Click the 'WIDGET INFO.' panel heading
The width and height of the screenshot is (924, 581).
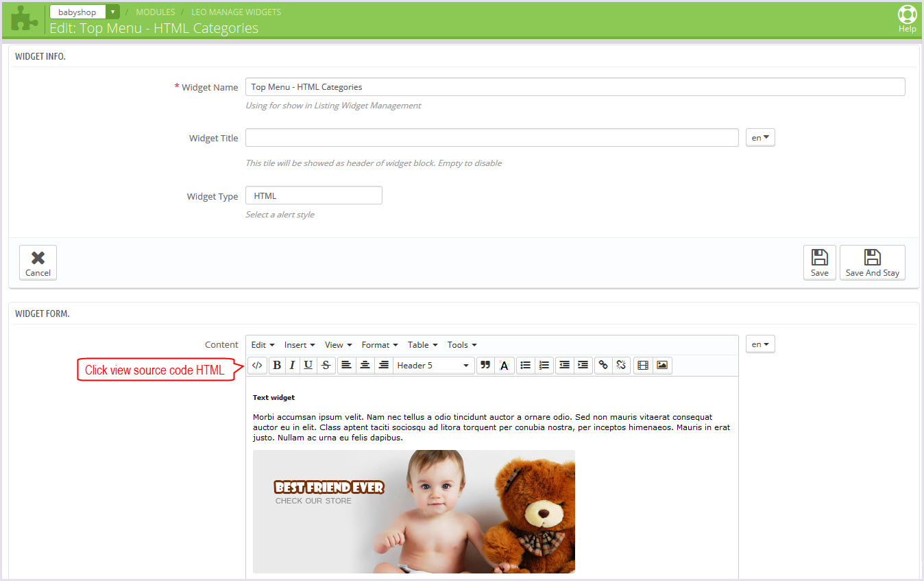[40, 56]
